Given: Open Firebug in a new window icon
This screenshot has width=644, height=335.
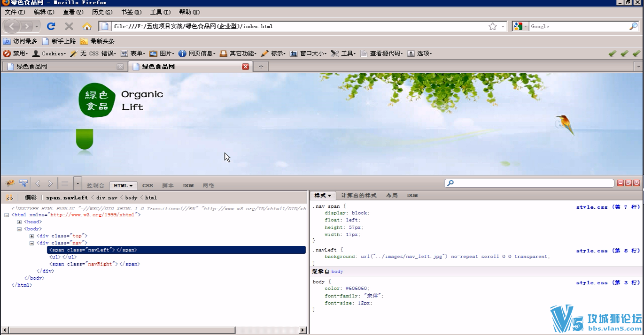Looking at the screenshot, I should 628,183.
